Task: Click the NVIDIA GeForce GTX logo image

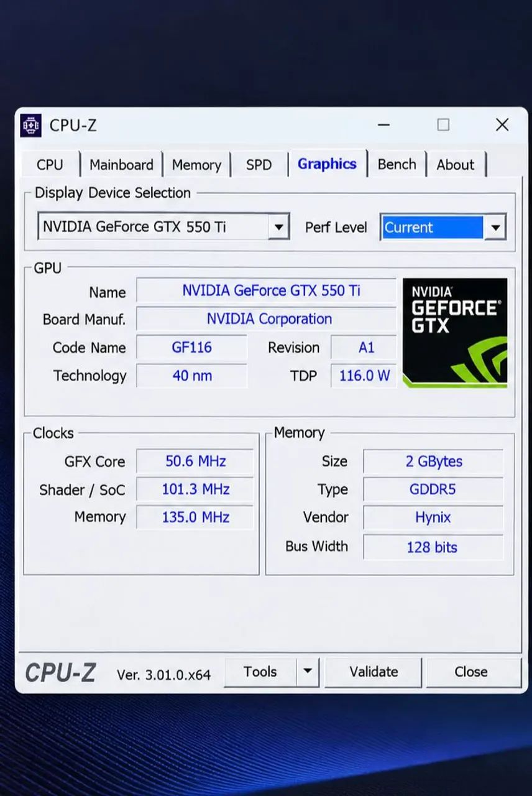Action: coord(455,333)
